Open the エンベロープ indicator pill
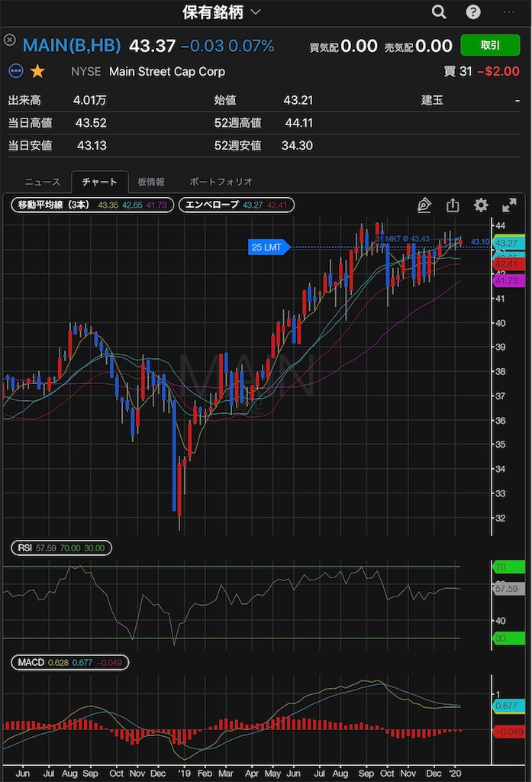The height and width of the screenshot is (782, 532). click(237, 205)
